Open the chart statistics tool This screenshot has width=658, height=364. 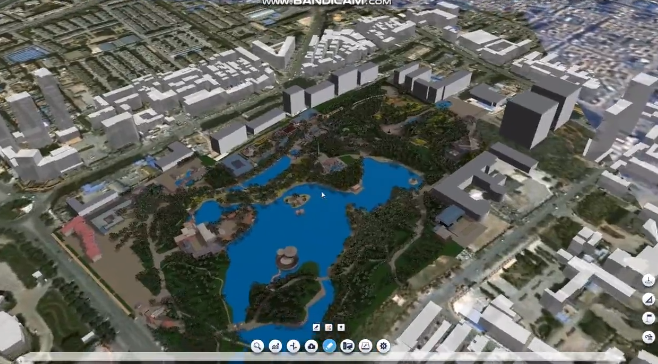point(275,346)
